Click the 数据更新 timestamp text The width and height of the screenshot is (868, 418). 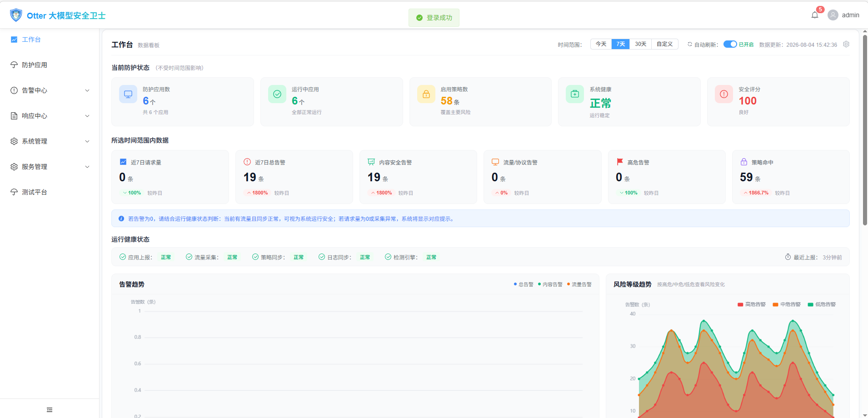[798, 45]
